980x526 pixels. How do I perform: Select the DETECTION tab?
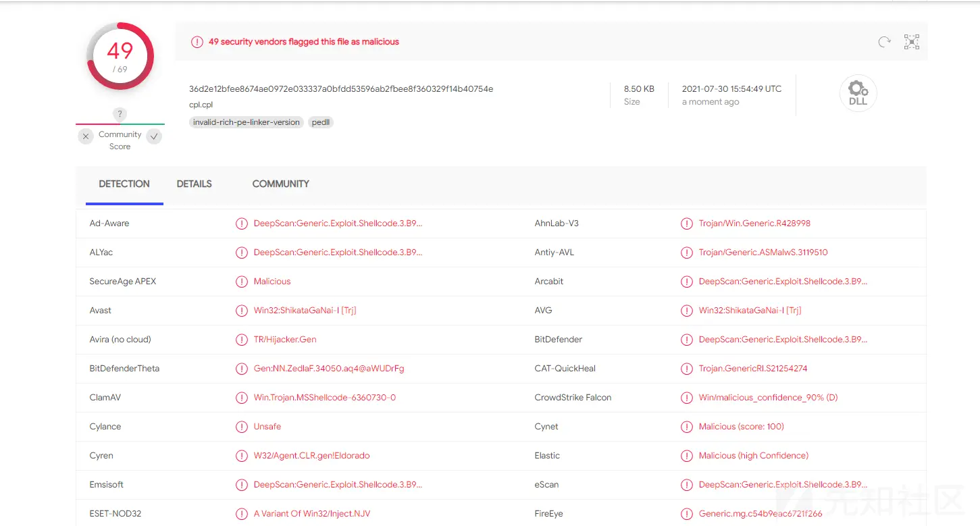[x=124, y=184]
